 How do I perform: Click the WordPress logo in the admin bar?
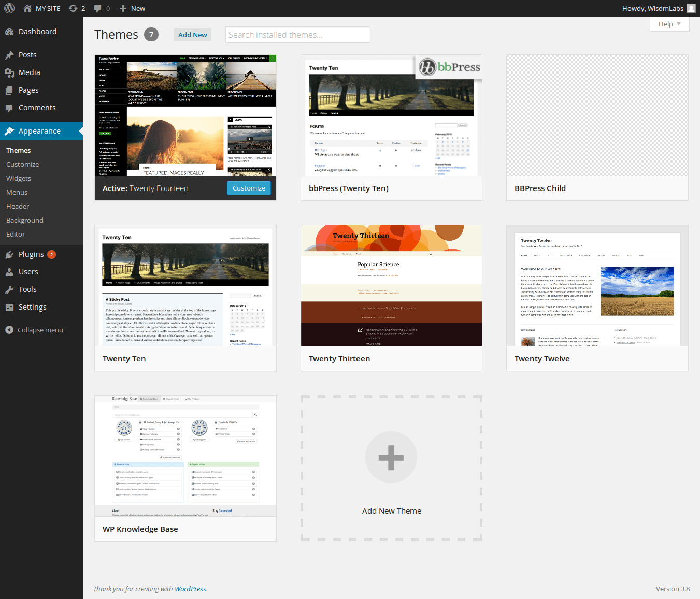tap(9, 8)
